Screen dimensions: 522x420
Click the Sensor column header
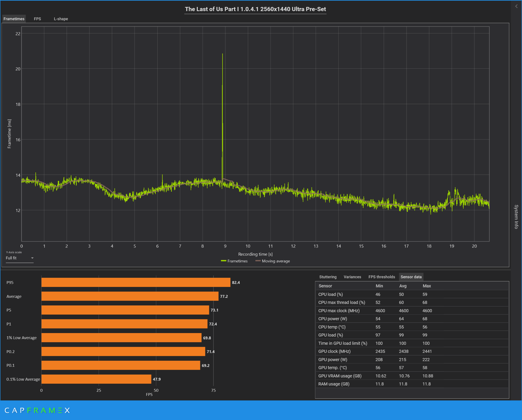[x=325, y=286]
